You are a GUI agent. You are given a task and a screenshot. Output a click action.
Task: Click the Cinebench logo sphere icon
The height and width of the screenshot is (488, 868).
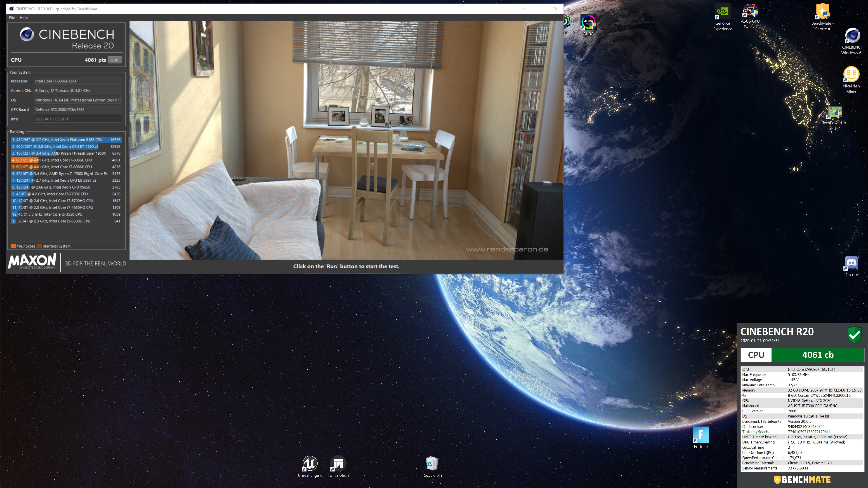click(27, 34)
